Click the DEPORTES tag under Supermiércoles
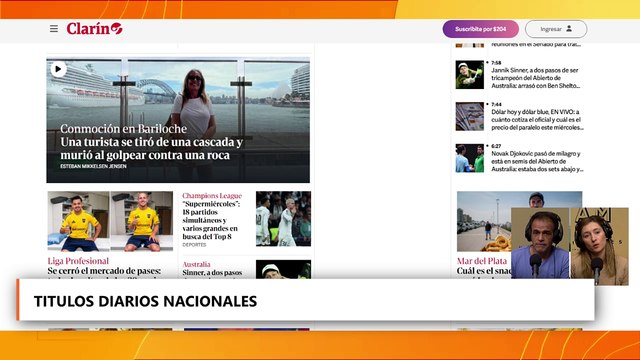The image size is (640, 360). pos(194,245)
